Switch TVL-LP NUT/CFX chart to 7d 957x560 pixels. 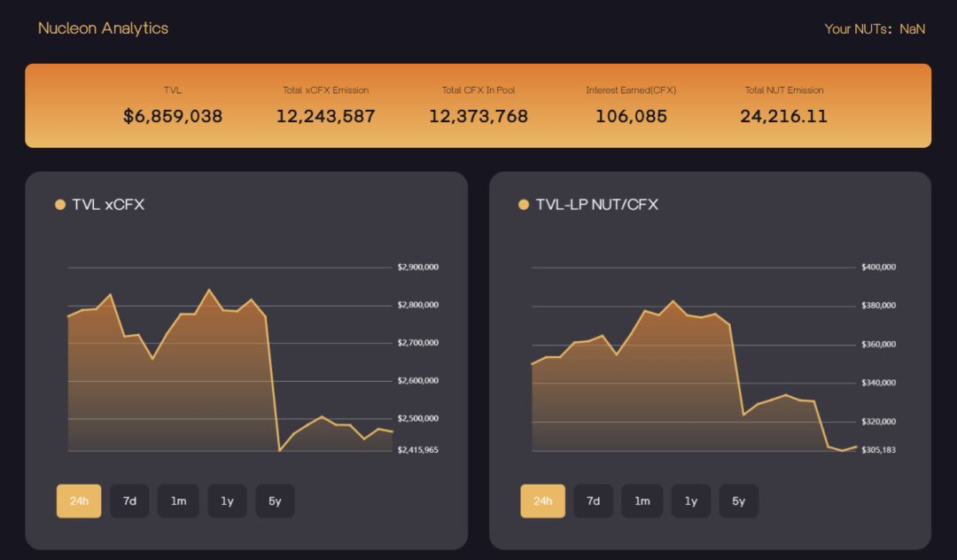[x=593, y=502]
